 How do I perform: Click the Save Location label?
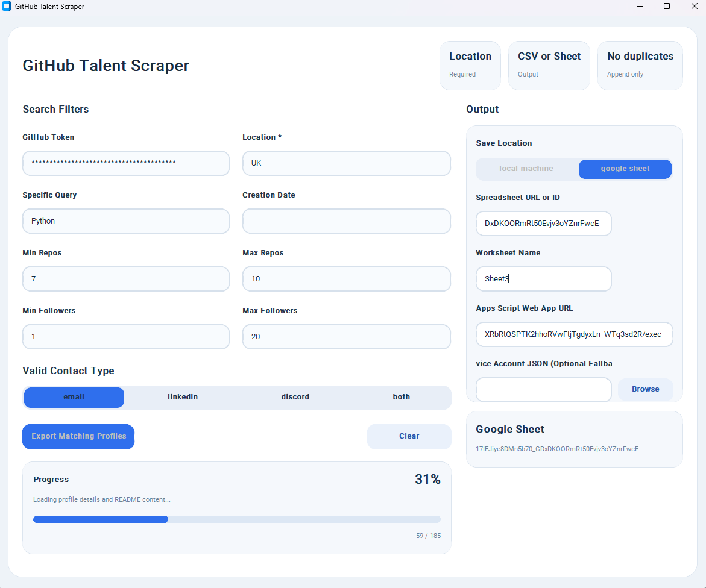(504, 143)
